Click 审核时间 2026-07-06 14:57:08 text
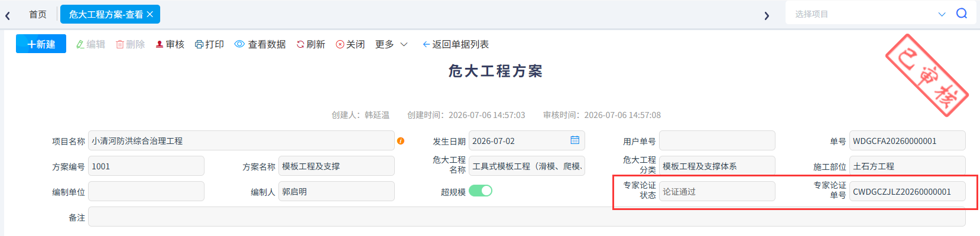Screen dimensions: 980x236 click(602, 115)
